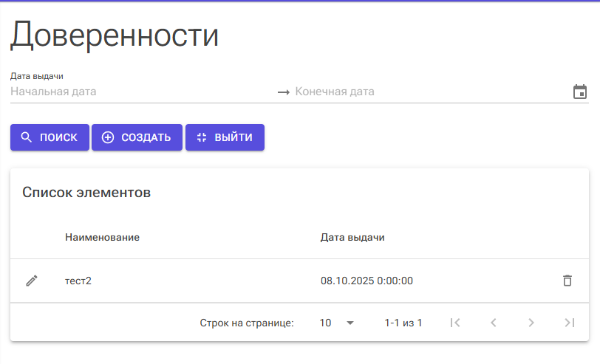Sort by the Дата выдачи column header
This screenshot has width=600, height=364.
click(352, 237)
